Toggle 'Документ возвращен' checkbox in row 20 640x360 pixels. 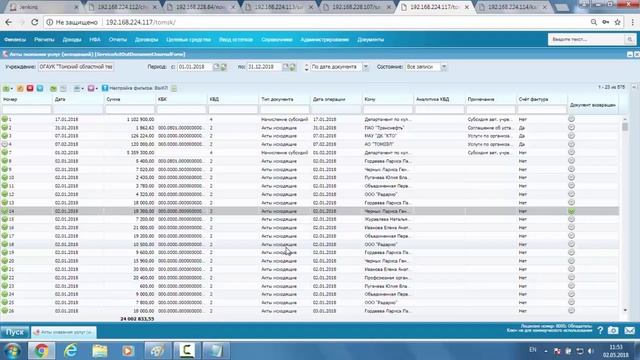click(x=571, y=261)
